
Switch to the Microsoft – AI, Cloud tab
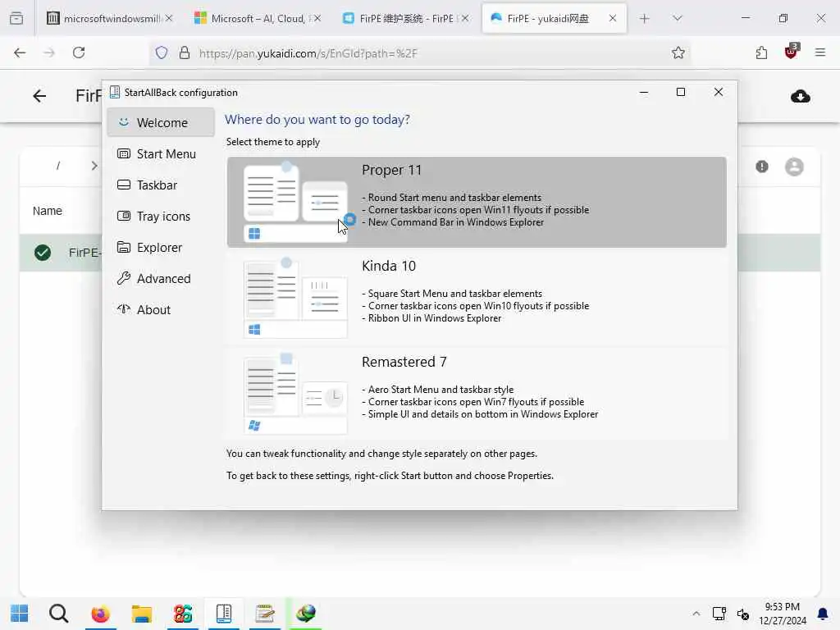257,18
